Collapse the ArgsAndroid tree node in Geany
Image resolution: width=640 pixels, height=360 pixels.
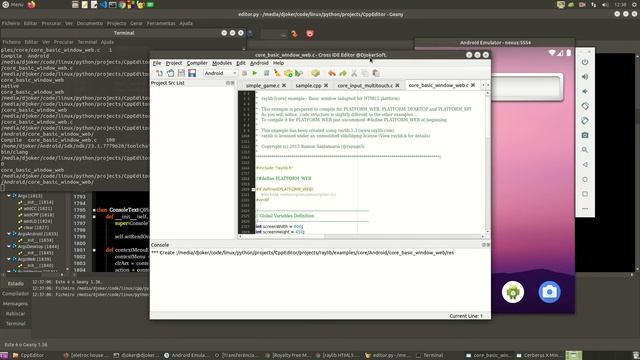click(x=9, y=234)
